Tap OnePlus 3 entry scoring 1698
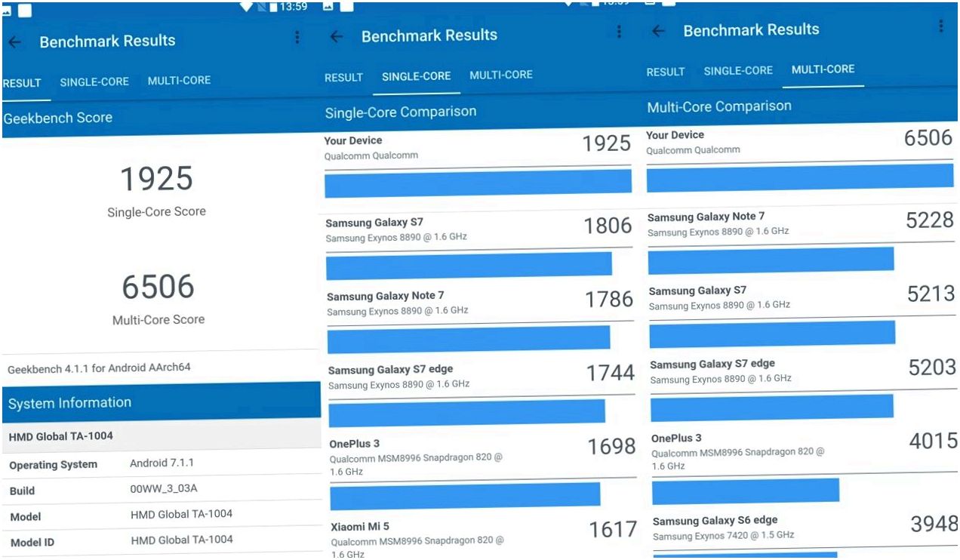Viewport: 960px width, 560px height. (x=482, y=455)
